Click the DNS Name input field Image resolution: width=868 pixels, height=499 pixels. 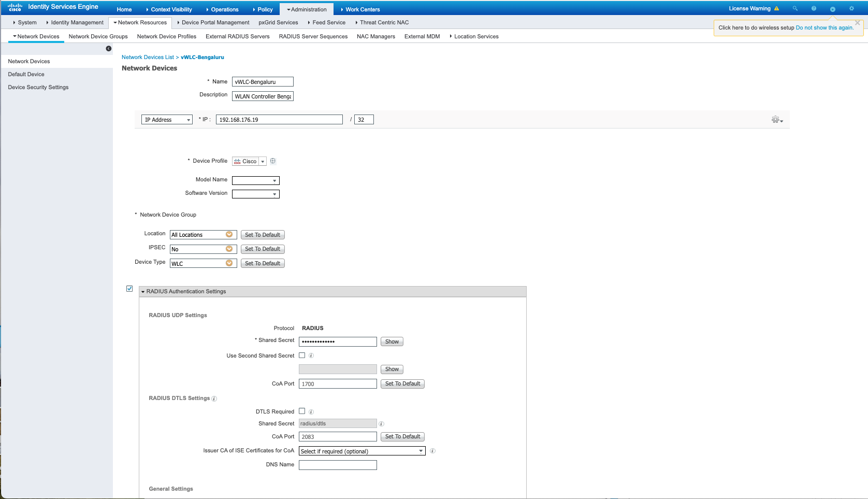[338, 465]
